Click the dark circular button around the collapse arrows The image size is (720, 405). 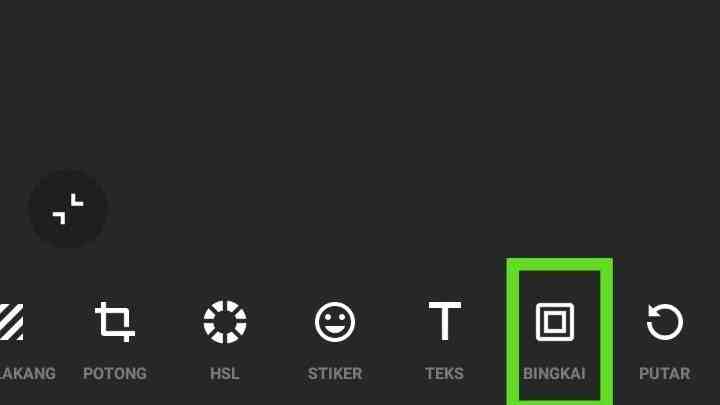68,209
